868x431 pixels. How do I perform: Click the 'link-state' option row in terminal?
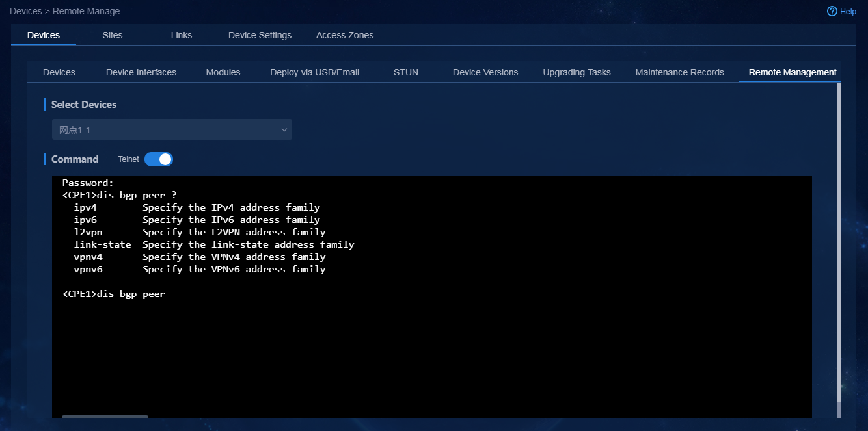[214, 244]
